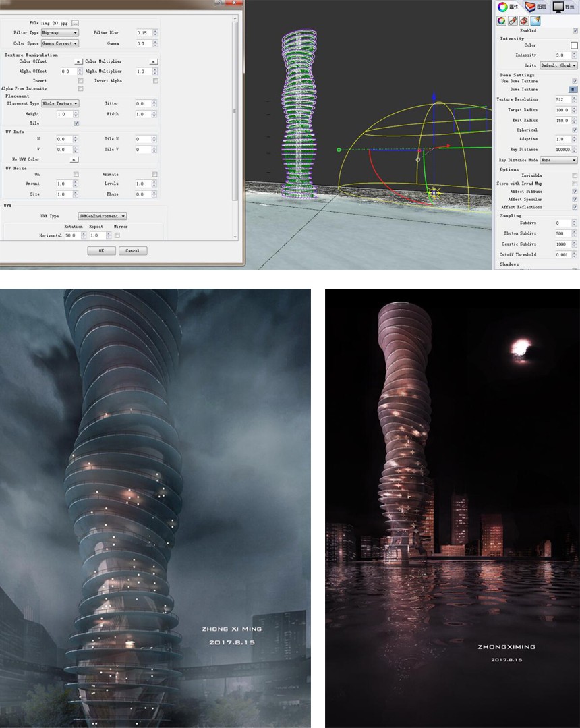Click the Subdivs value field
The height and width of the screenshot is (728, 580).
tap(563, 223)
